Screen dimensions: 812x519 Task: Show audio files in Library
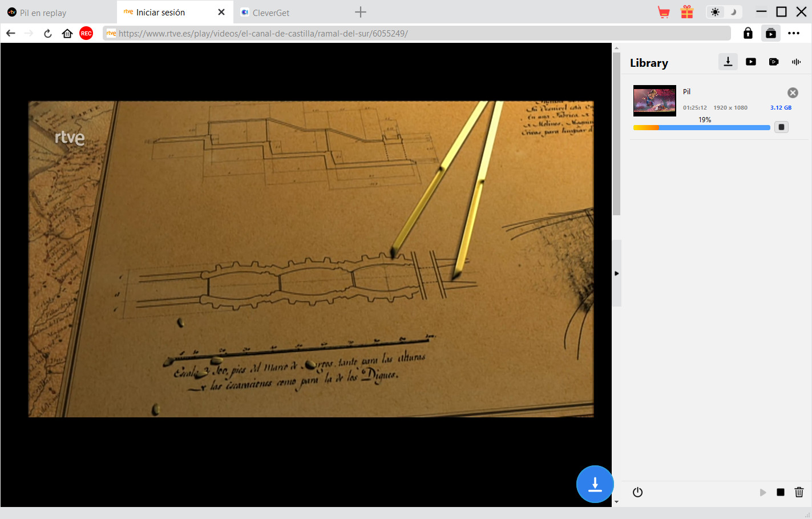point(797,62)
